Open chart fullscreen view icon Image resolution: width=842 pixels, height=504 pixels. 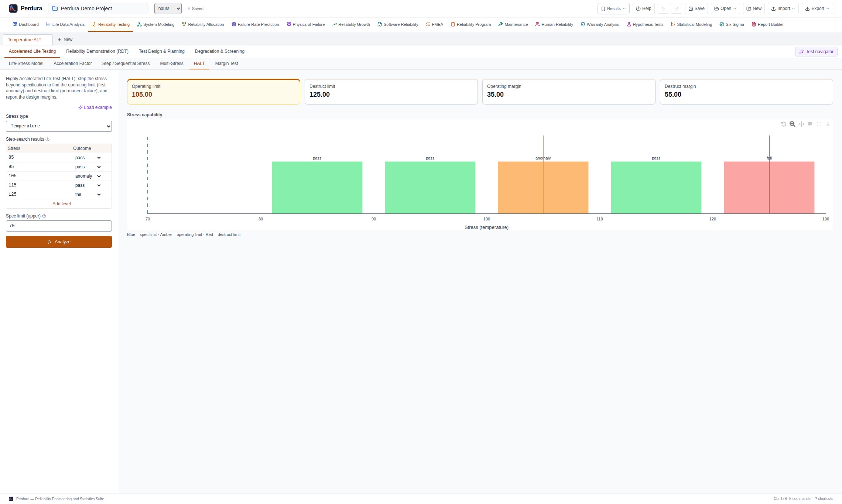(x=819, y=124)
